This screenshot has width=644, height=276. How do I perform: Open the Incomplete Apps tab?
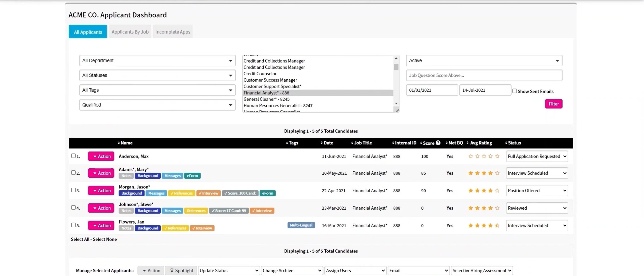click(x=173, y=32)
